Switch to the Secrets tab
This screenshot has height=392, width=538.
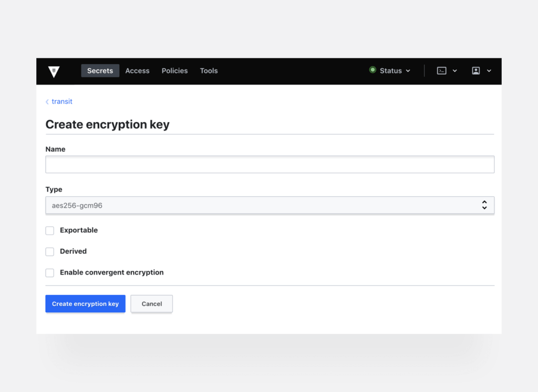[100, 70]
